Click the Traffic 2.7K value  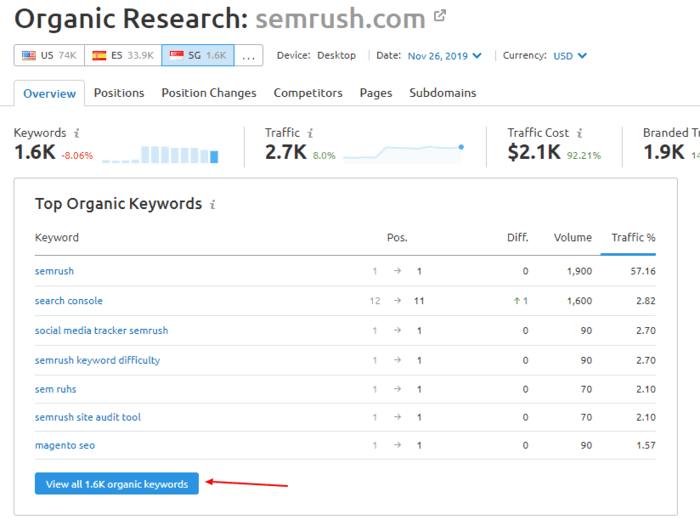(x=286, y=152)
